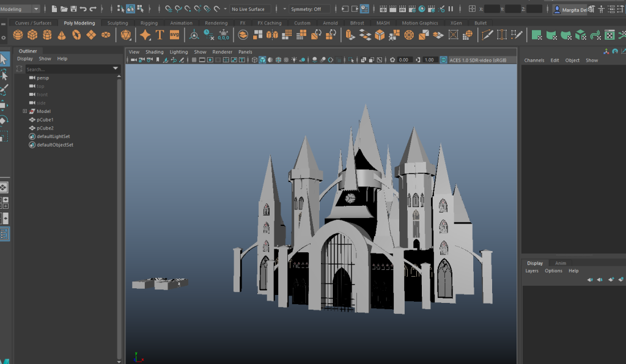Click the Extrude shelf icon
Viewport: 626px width, 364px height.
click(x=350, y=35)
